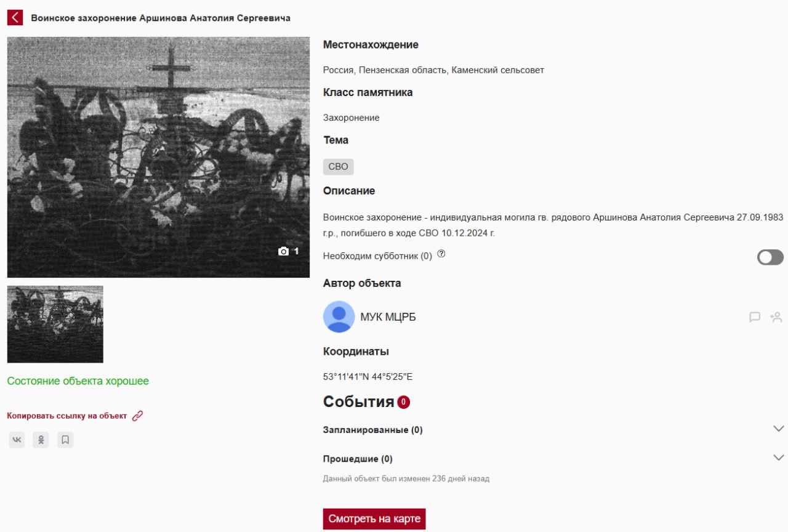The image size is (788, 532).
Task: Follow the author with add-person icon
Action: tap(776, 317)
